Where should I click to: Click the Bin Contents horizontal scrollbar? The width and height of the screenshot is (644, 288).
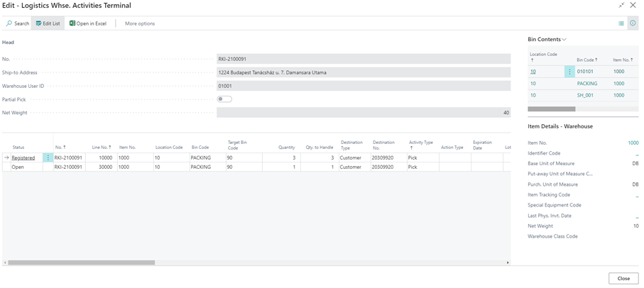click(552, 109)
